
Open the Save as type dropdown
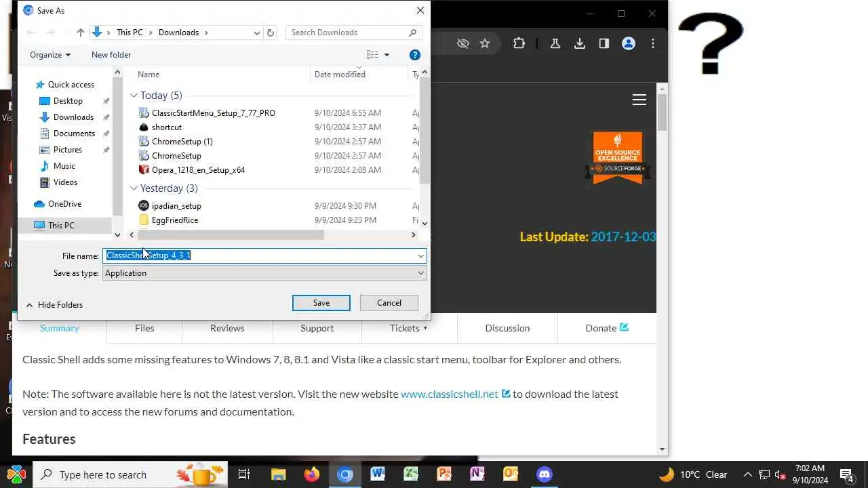pos(264,273)
